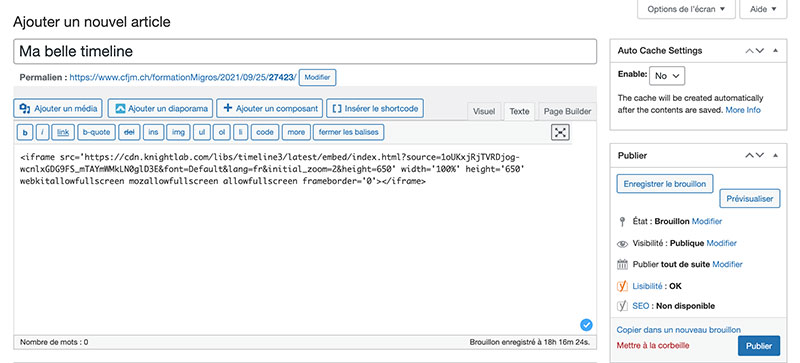Click the 'Ajouter un composant' button
This screenshot has height=363, width=800.
pyautogui.click(x=269, y=108)
